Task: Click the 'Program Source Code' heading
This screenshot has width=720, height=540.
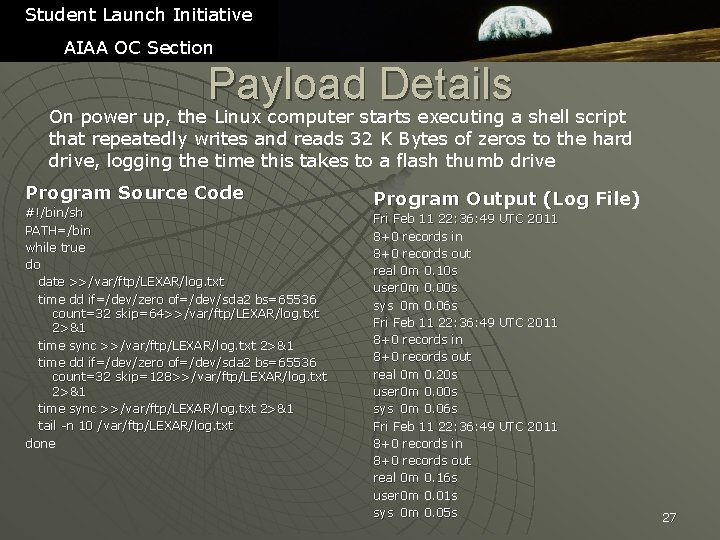Action: tap(135, 192)
